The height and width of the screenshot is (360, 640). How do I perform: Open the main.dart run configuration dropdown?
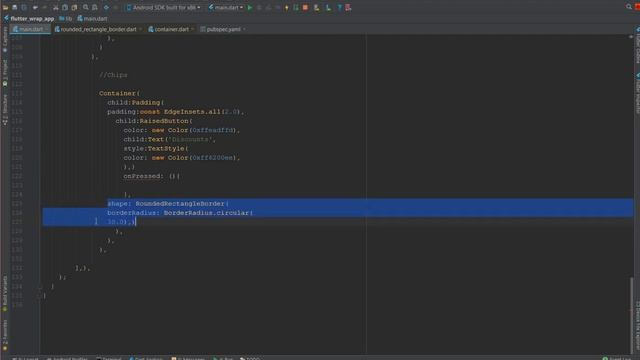point(226,7)
